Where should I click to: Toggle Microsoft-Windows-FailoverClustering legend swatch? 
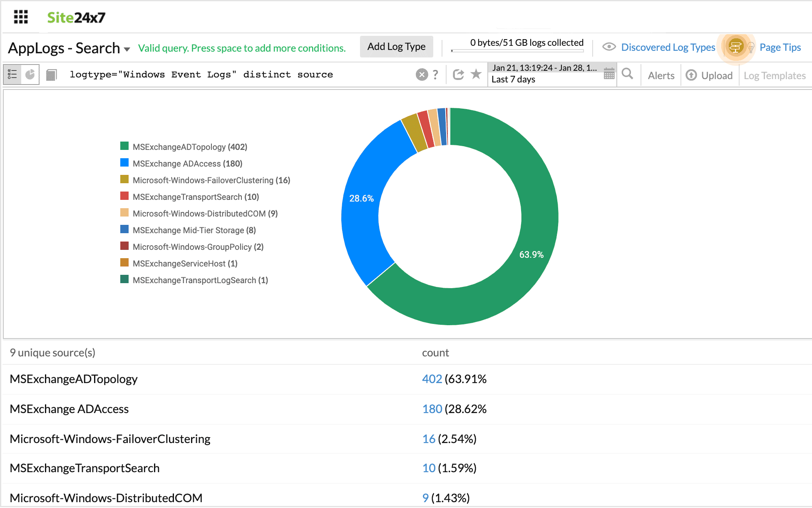(x=124, y=179)
